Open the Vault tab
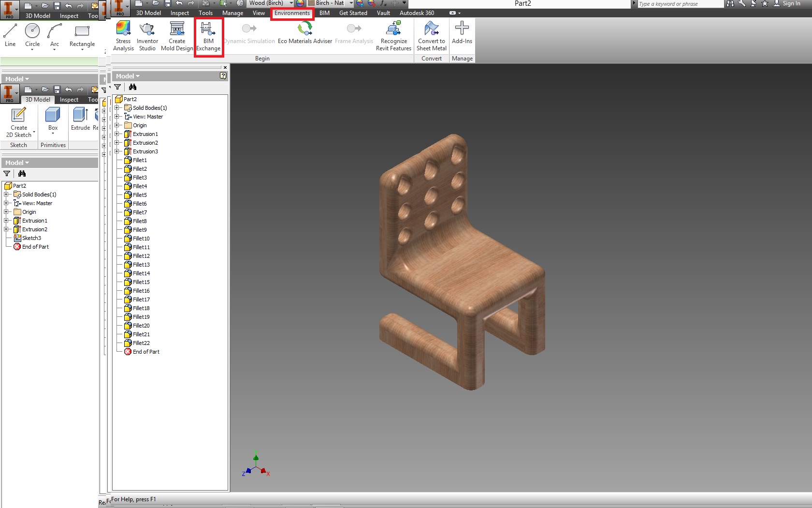The height and width of the screenshot is (508, 812). click(x=383, y=13)
